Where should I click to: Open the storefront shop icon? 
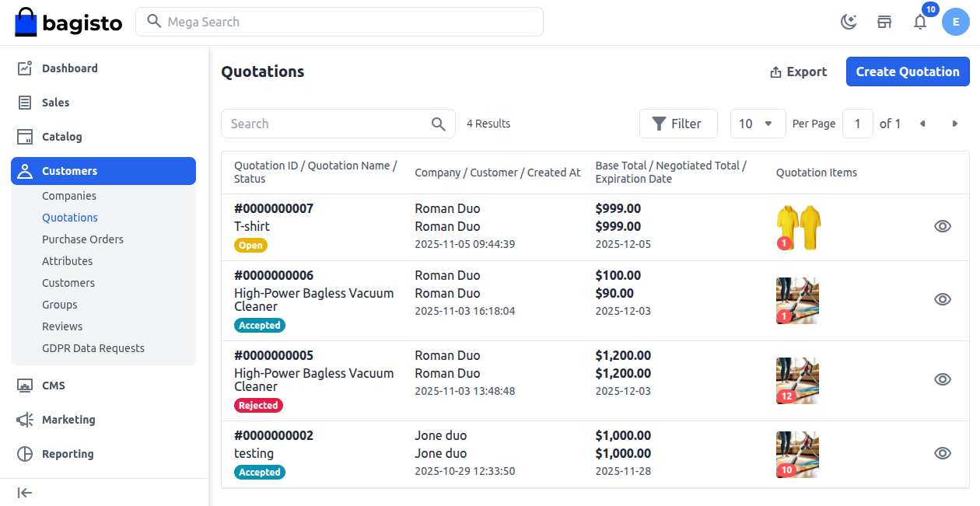(884, 22)
